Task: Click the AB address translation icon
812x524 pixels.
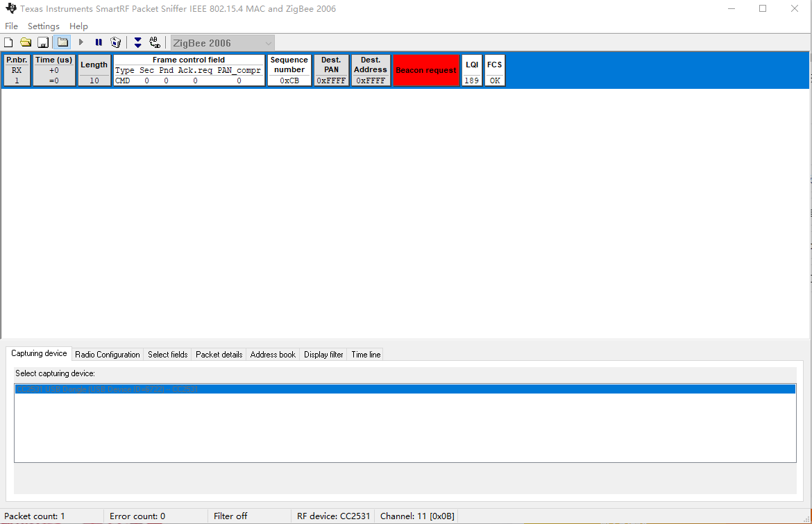Action: [x=154, y=42]
